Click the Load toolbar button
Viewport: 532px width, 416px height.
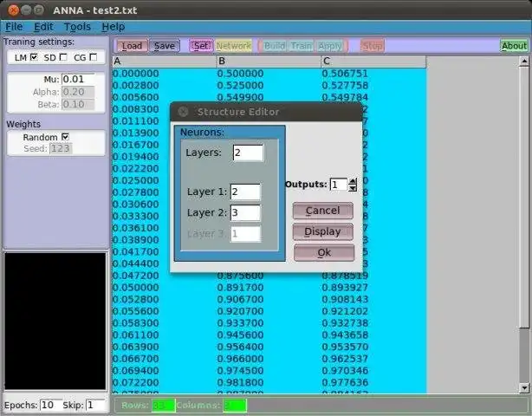pos(132,46)
